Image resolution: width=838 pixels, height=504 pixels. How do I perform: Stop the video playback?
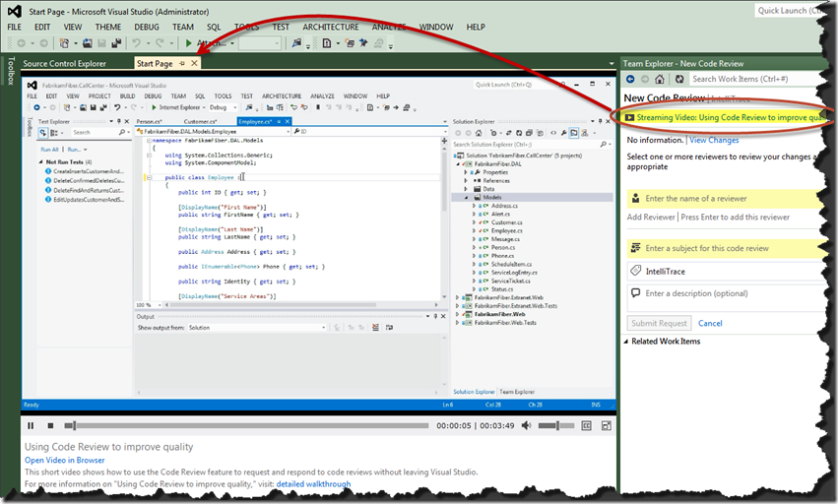[50, 426]
